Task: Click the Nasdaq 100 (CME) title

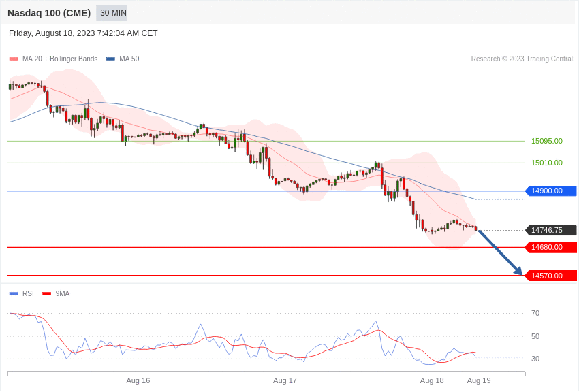Action: point(49,13)
